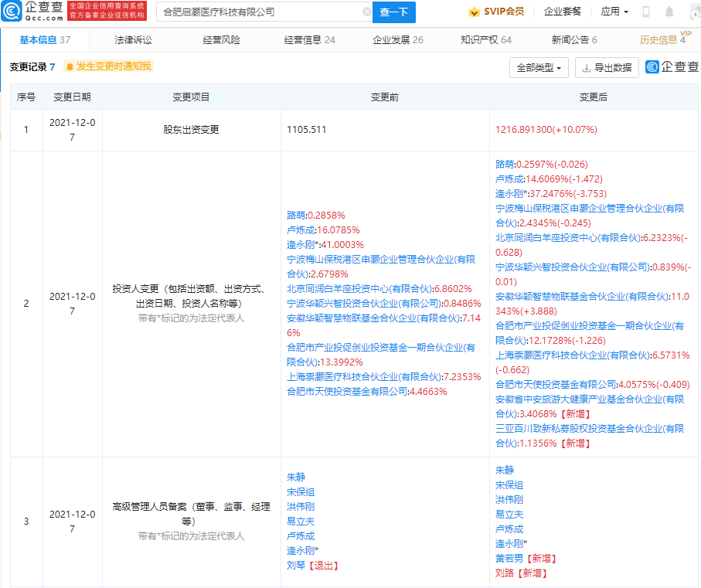Screen dimensions: 701x588
Task: Open 卢炼成 link in 变更前 investor list
Action: (x=301, y=230)
